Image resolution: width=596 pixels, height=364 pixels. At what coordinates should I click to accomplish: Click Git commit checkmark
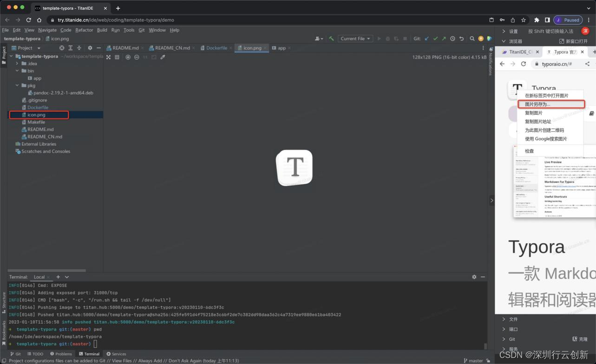[x=435, y=39]
